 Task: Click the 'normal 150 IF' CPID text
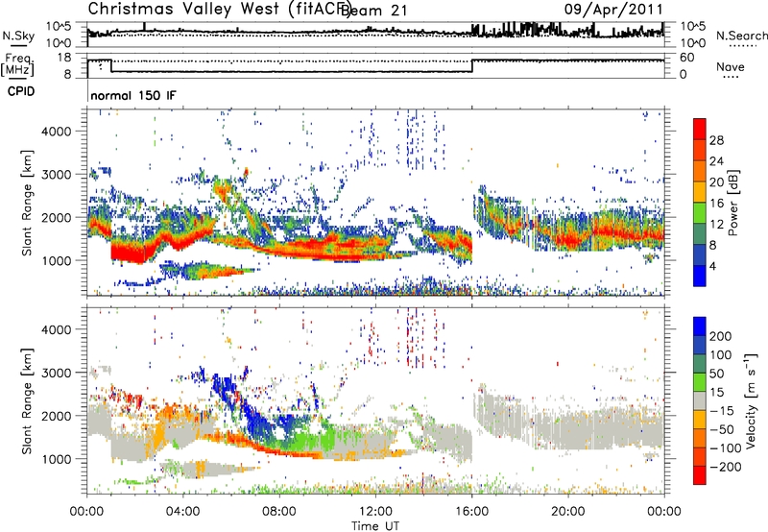(132, 95)
